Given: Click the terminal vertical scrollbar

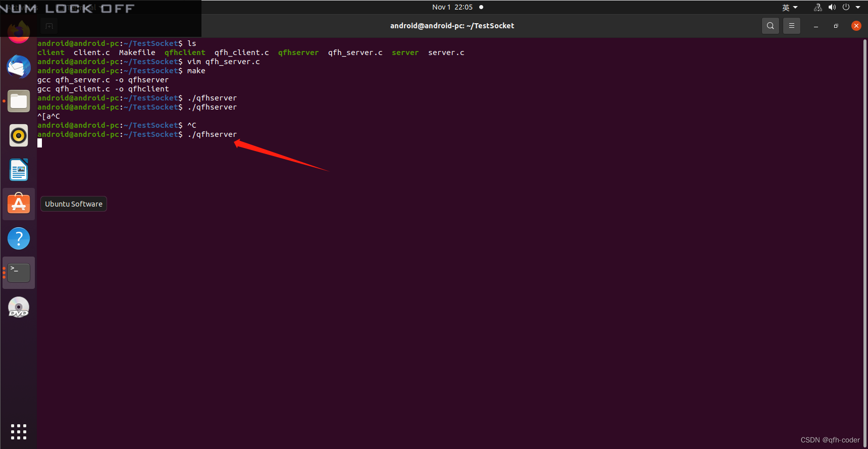Looking at the screenshot, I should click(864, 242).
